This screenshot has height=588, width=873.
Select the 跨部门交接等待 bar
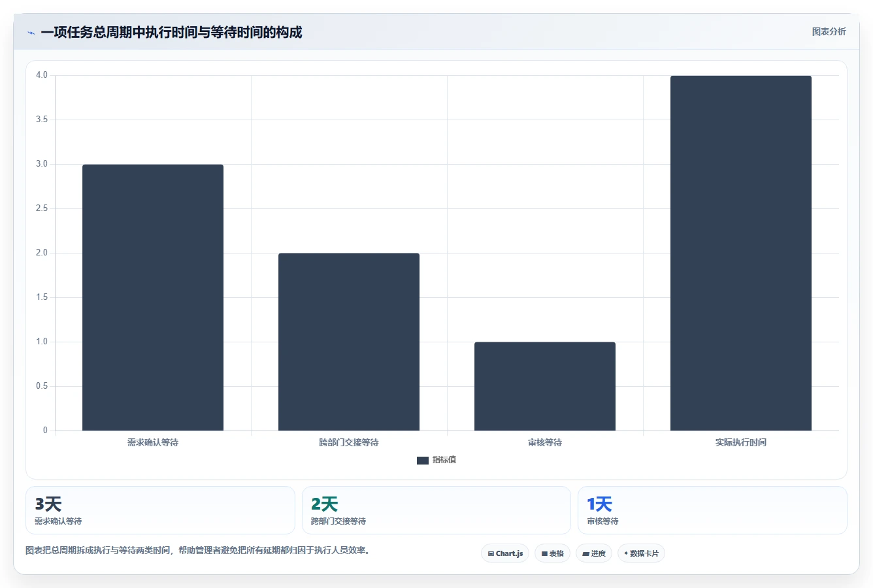[x=349, y=342]
